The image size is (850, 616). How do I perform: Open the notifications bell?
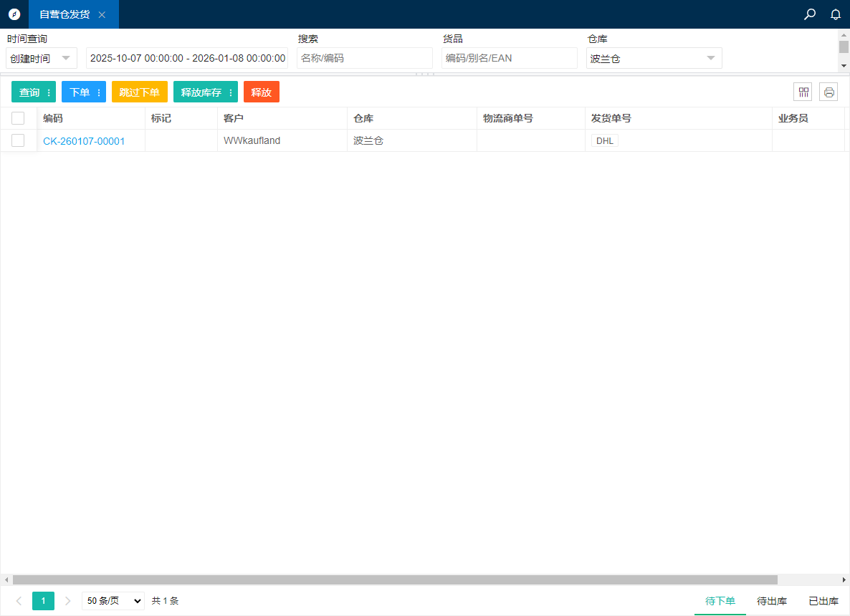point(835,14)
